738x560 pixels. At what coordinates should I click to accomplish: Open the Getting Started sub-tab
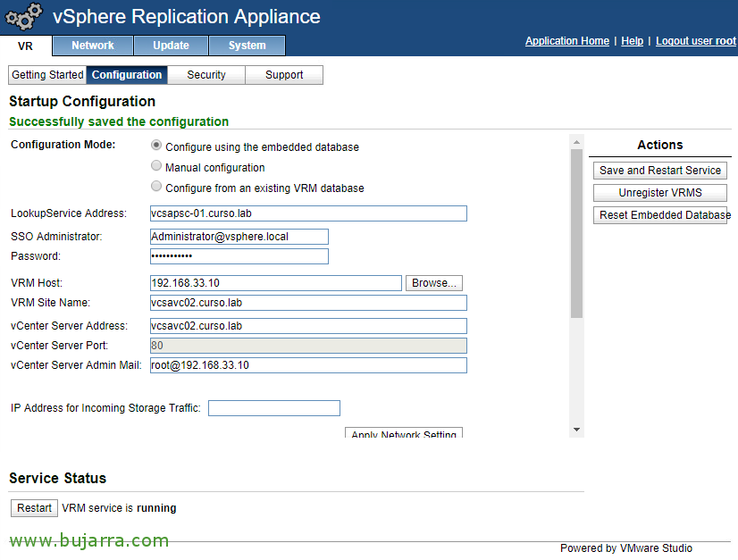tap(47, 75)
